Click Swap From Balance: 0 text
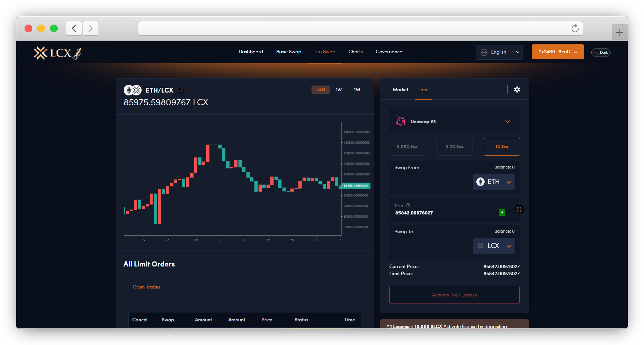The height and width of the screenshot is (345, 644). point(504,167)
